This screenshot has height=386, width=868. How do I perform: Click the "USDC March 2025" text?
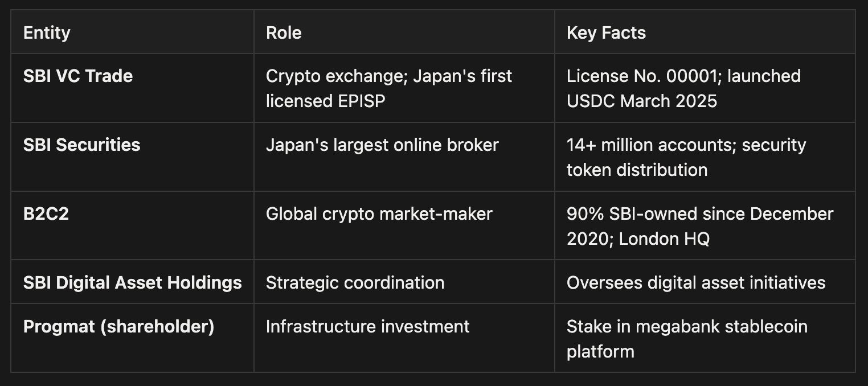641,101
